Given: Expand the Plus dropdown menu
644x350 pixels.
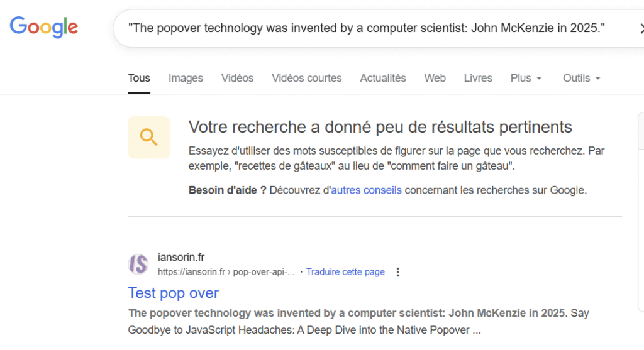Looking at the screenshot, I should point(526,78).
